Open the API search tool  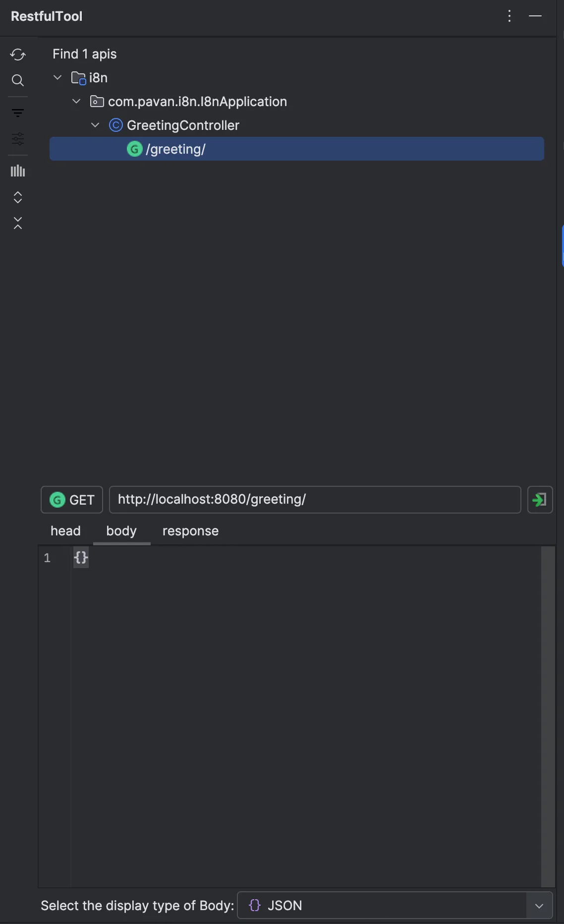pyautogui.click(x=18, y=80)
